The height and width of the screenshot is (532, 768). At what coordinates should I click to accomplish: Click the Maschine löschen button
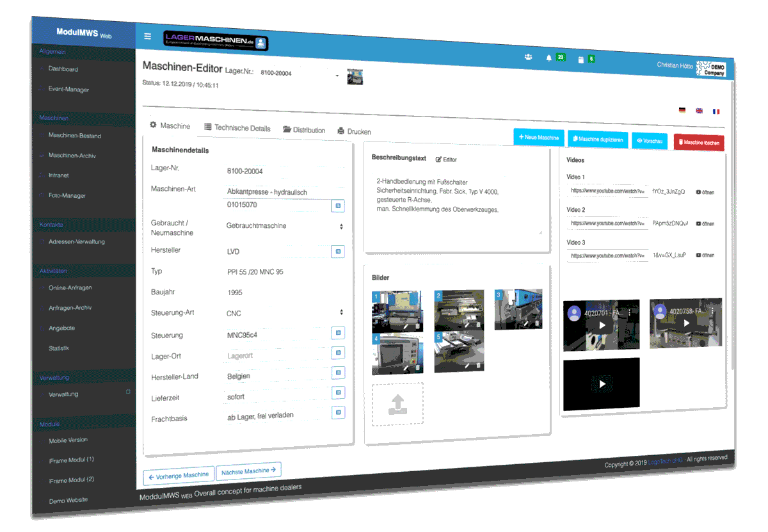tap(698, 142)
